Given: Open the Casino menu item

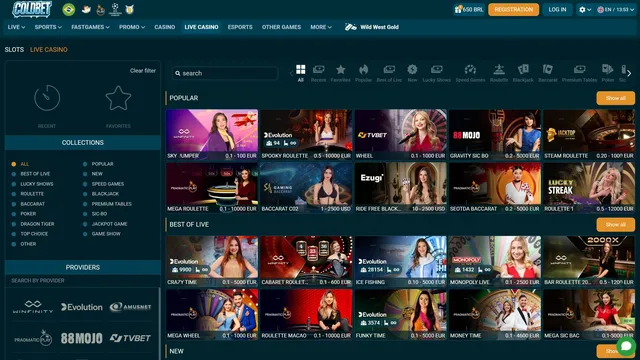Looking at the screenshot, I should click(164, 27).
